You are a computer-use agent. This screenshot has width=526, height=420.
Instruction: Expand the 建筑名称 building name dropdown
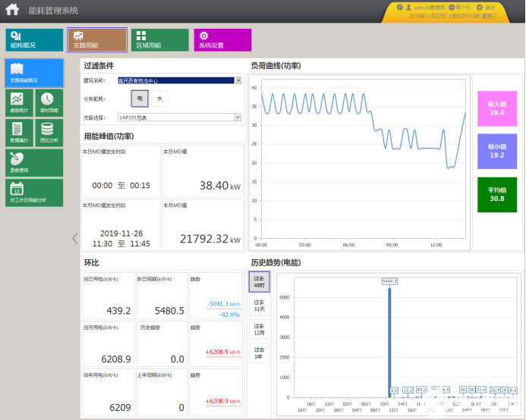(x=238, y=80)
